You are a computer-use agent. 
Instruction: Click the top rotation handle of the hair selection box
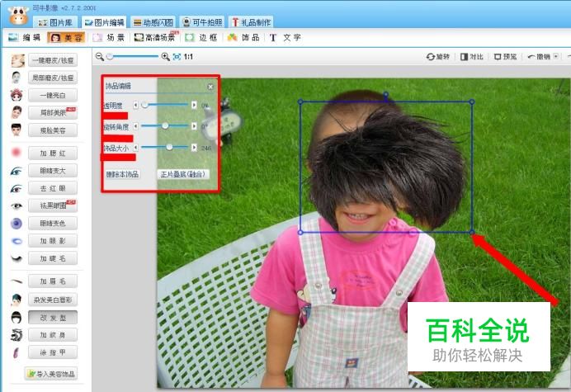click(x=385, y=95)
